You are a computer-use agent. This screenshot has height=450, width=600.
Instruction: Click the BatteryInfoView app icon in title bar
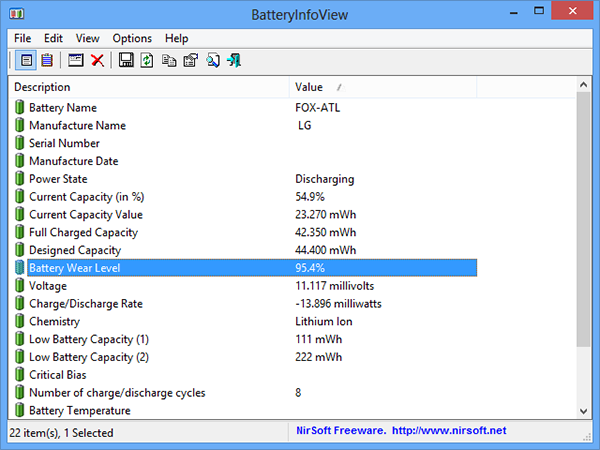pyautogui.click(x=17, y=14)
